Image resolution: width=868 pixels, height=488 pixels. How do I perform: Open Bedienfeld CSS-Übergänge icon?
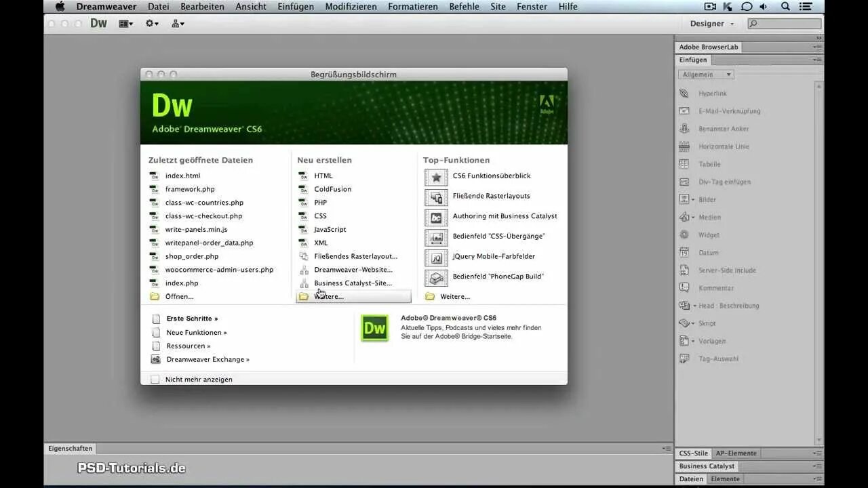pyautogui.click(x=436, y=237)
